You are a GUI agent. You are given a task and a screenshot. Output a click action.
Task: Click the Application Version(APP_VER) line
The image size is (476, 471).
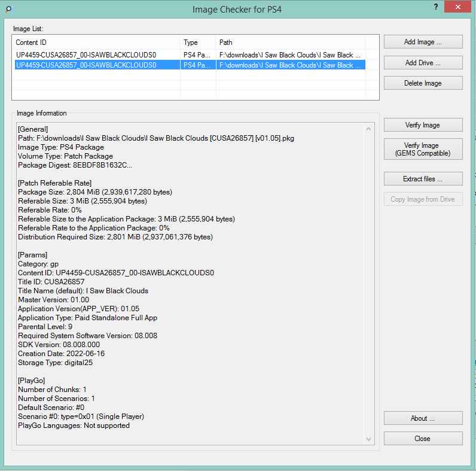tap(78, 309)
